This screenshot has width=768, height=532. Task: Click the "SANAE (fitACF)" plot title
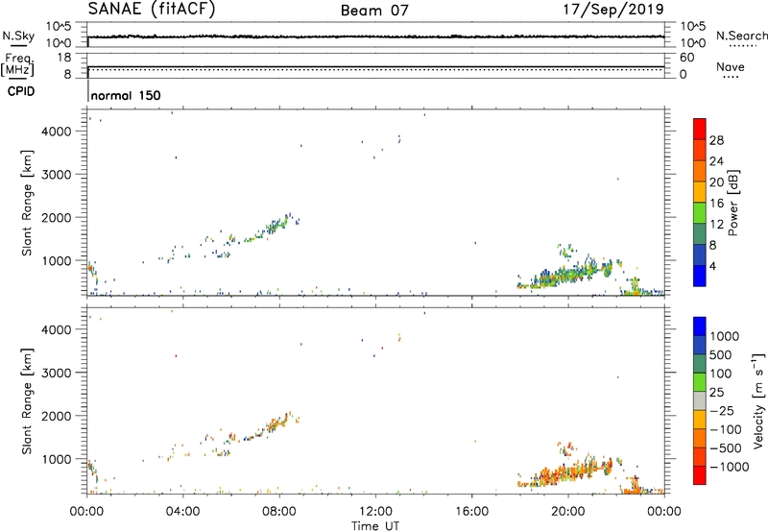[x=152, y=10]
